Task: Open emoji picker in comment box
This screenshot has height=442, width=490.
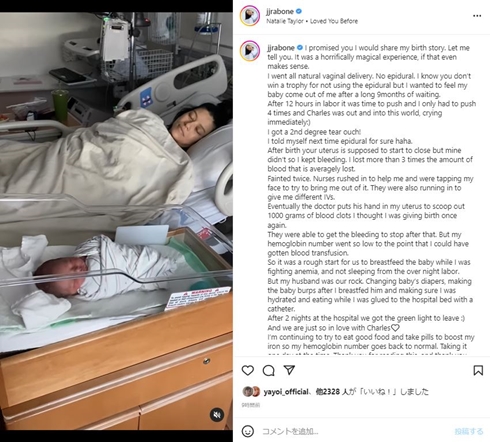Action: point(248,431)
